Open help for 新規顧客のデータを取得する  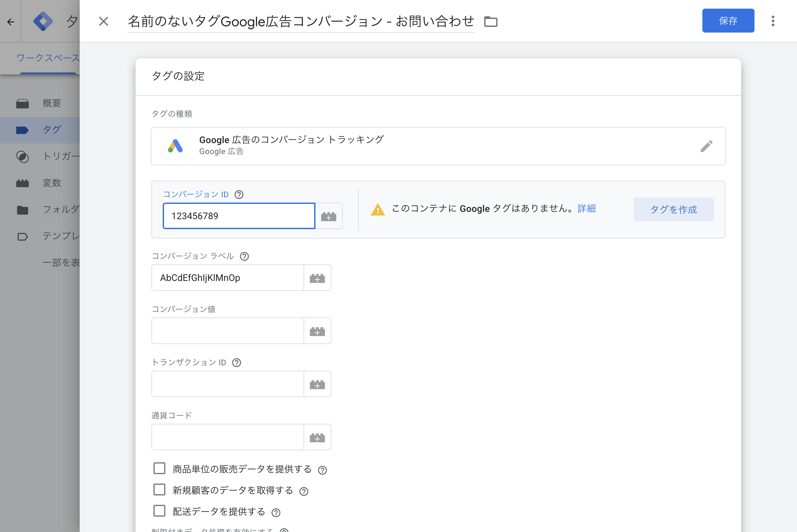pyautogui.click(x=304, y=491)
